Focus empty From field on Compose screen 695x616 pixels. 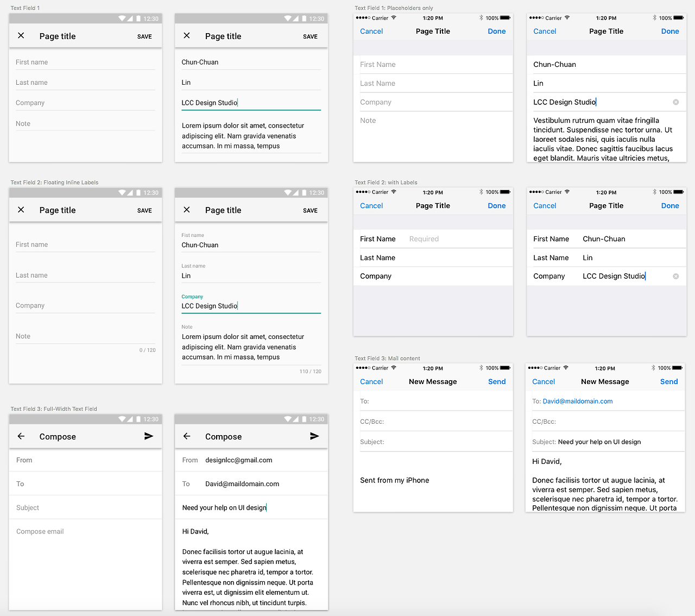pos(85,460)
